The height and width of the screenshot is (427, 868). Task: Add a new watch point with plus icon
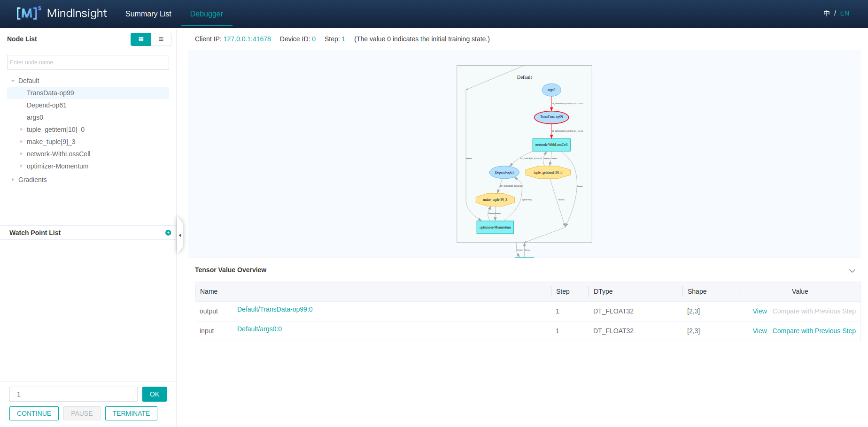[168, 233]
